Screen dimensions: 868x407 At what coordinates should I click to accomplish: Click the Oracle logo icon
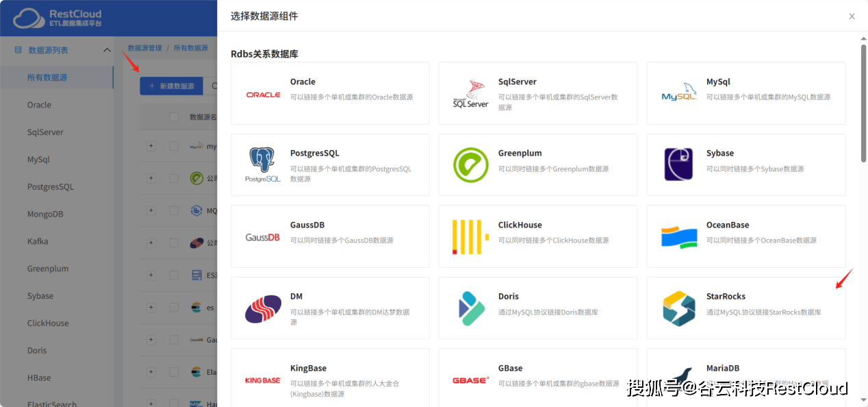tap(264, 95)
